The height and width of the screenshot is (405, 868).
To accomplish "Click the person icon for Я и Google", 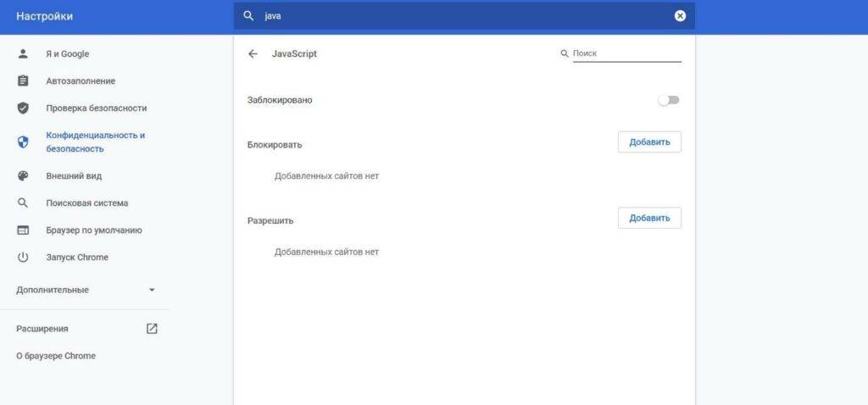I will [x=23, y=54].
